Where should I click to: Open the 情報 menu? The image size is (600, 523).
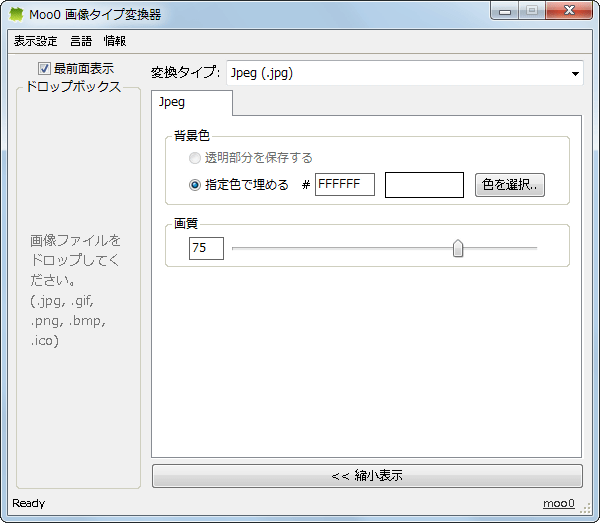115,41
